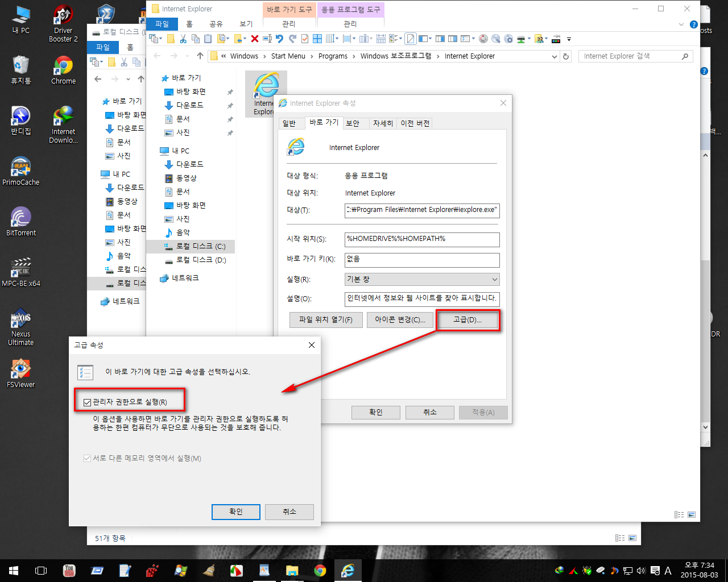Select 로컬 디스크 (C:) in navigation tree
Screen dimensions: 728x582
[191, 246]
